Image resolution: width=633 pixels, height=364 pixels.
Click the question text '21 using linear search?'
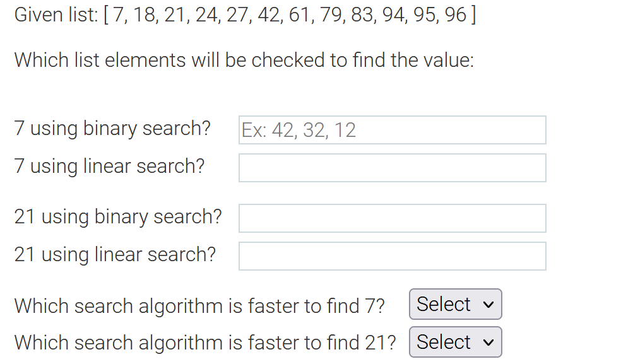point(114,254)
